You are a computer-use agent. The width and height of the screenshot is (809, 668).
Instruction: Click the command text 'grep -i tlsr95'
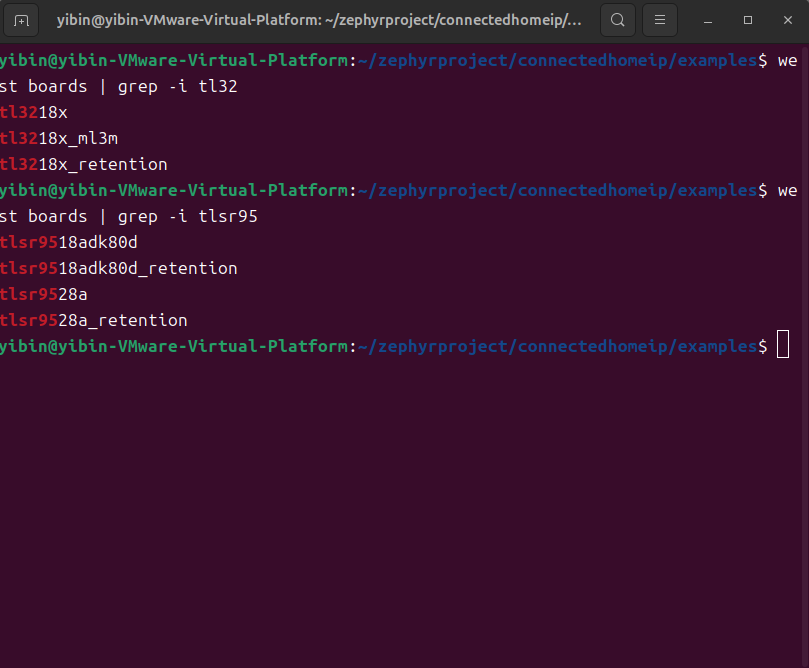click(x=188, y=217)
